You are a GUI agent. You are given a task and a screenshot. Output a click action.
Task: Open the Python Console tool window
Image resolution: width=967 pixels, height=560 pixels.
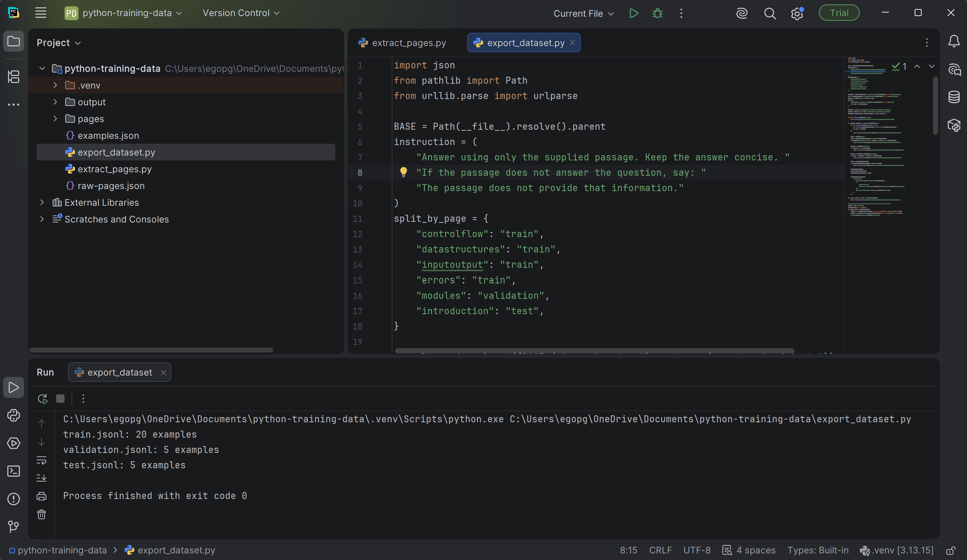tap(13, 415)
